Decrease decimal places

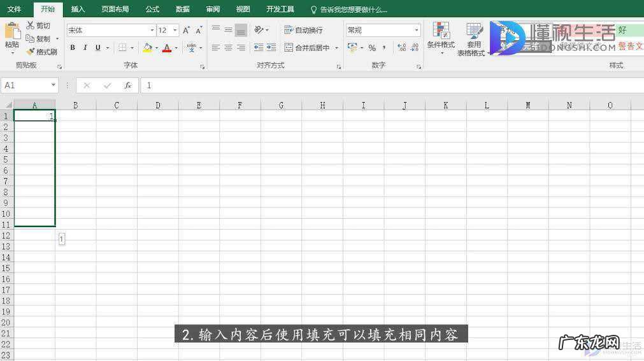[x=415, y=48]
